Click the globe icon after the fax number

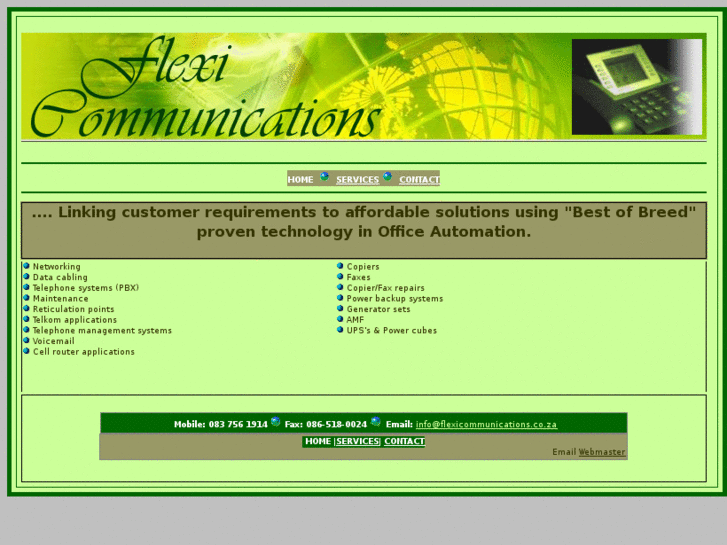pyautogui.click(x=376, y=421)
